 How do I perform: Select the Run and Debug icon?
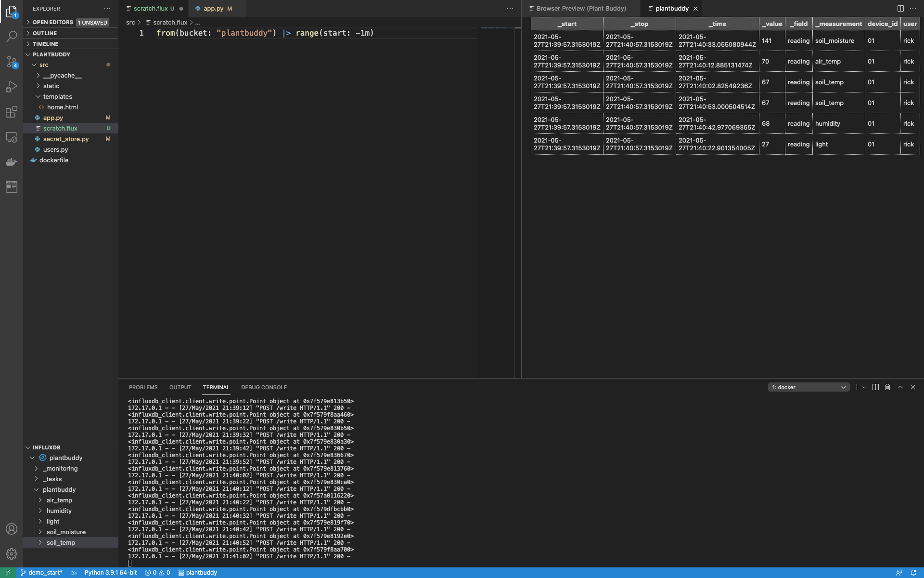point(12,87)
